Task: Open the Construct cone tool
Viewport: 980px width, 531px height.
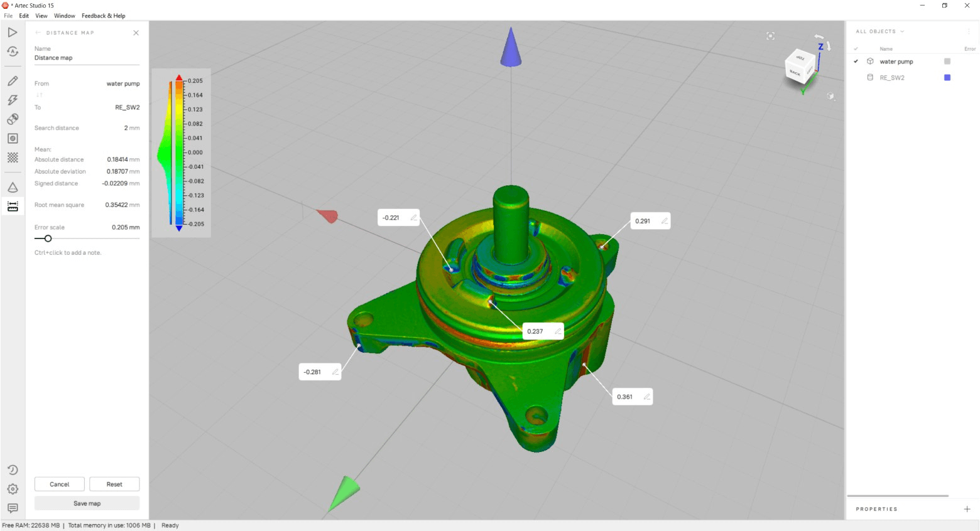Action: pos(12,186)
